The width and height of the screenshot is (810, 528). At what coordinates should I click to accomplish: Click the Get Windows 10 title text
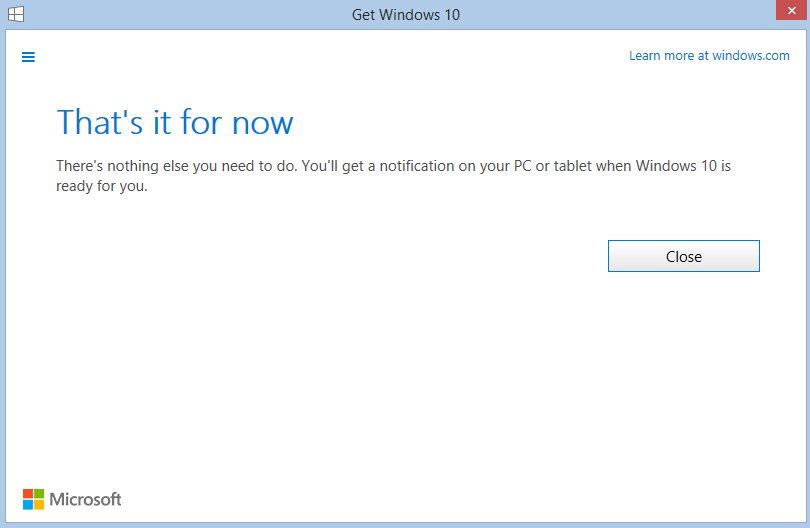(405, 15)
